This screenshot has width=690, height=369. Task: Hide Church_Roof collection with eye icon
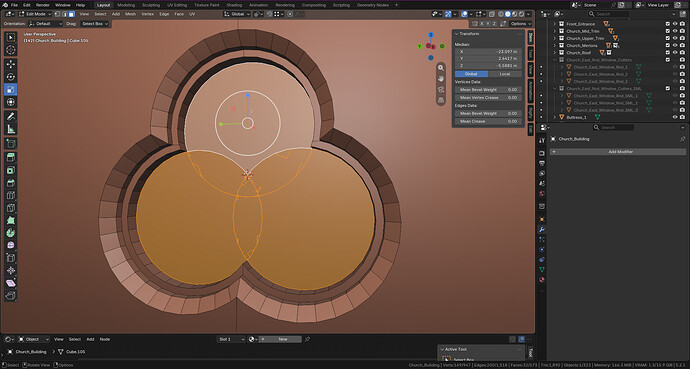tap(675, 53)
